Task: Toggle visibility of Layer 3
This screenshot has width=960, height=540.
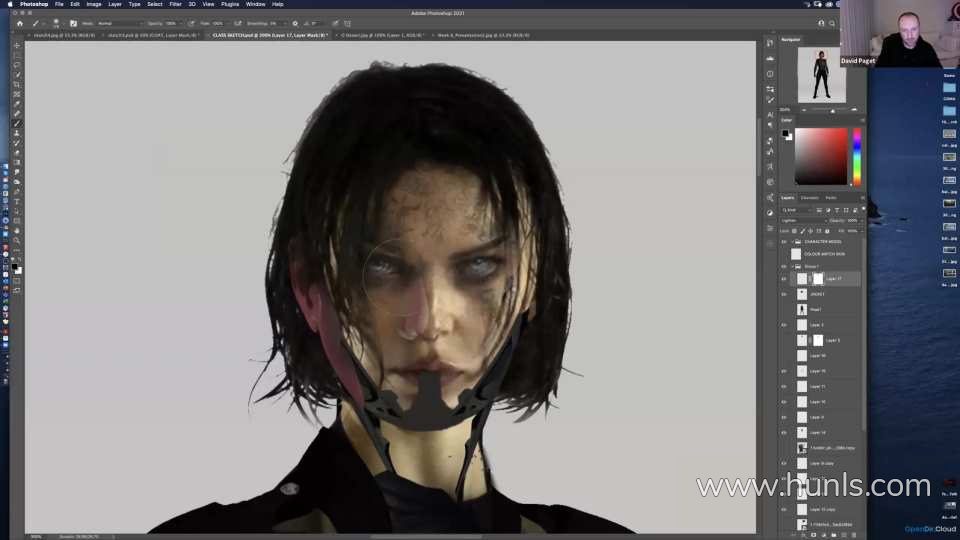Action: tap(784, 325)
